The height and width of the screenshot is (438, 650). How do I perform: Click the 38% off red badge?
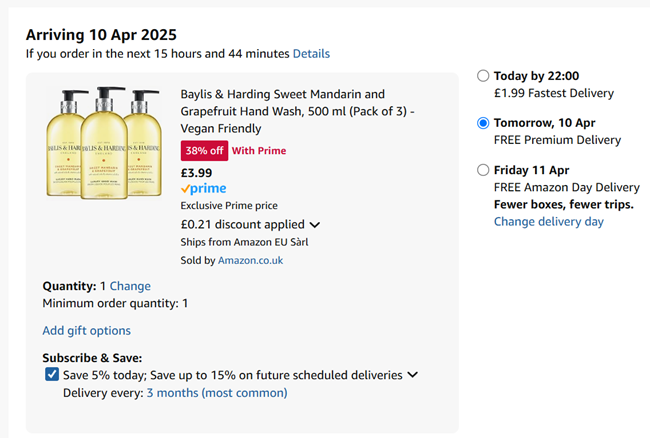pos(204,151)
